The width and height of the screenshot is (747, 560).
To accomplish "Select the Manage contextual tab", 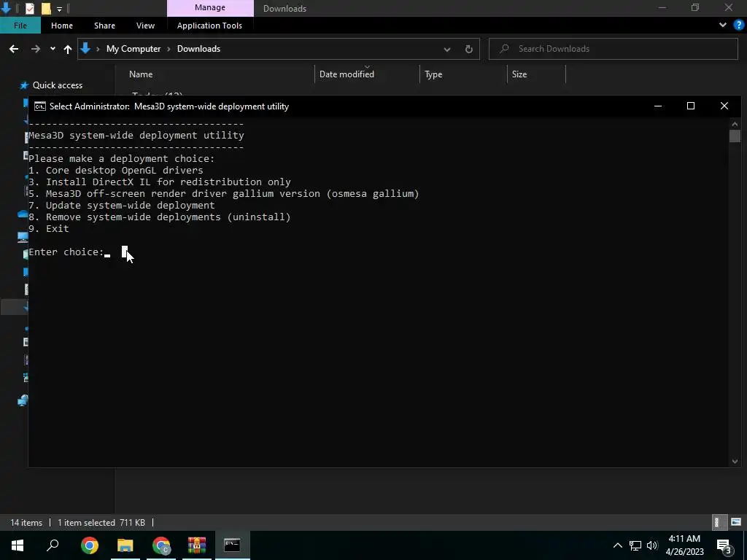I will click(210, 7).
